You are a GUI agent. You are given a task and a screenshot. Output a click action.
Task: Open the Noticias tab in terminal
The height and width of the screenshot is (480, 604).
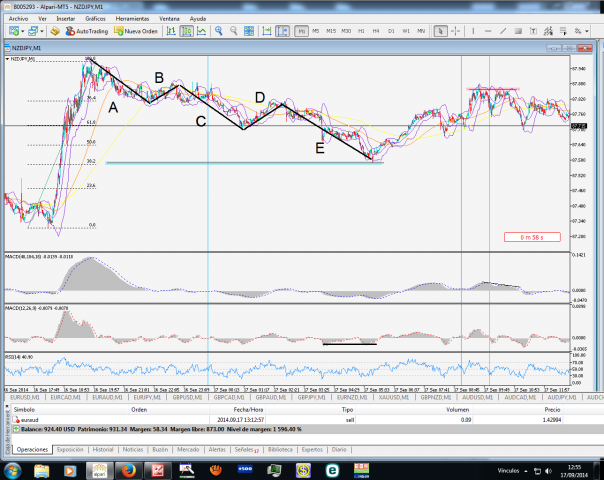point(132,450)
